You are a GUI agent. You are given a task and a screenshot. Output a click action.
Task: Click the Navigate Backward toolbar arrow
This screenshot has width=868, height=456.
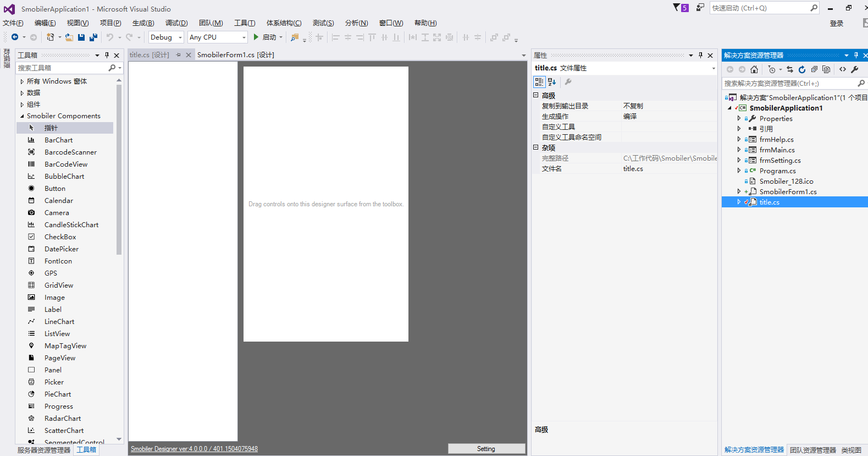(15, 37)
